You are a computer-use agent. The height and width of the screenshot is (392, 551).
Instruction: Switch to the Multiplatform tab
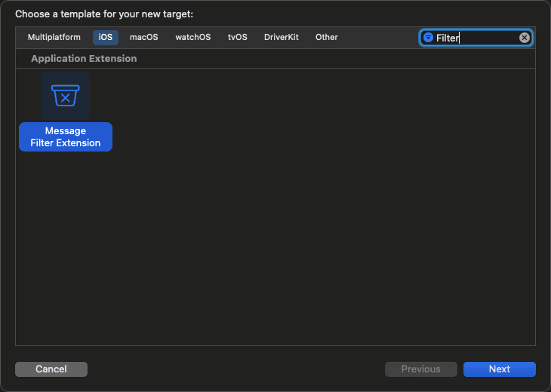[54, 37]
